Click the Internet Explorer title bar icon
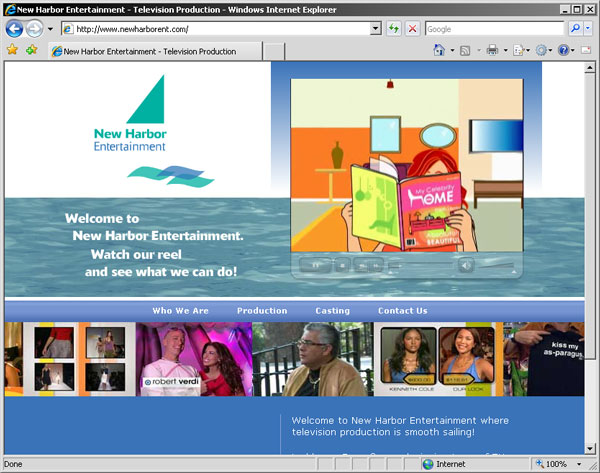 [x=10, y=9]
